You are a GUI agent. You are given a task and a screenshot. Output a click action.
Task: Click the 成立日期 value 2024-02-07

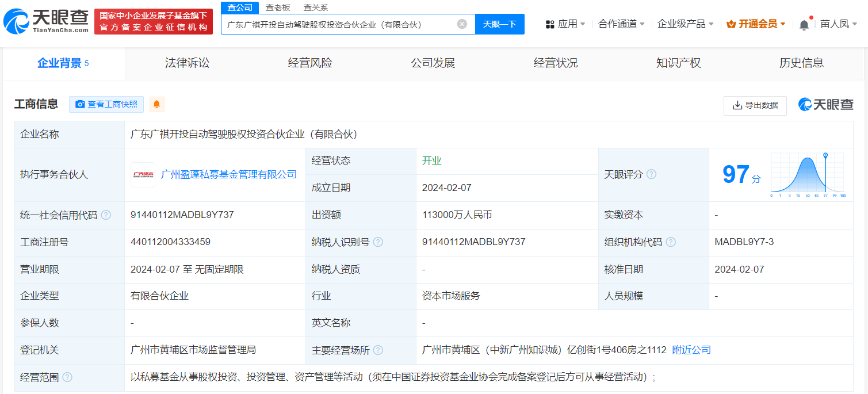pyautogui.click(x=447, y=188)
